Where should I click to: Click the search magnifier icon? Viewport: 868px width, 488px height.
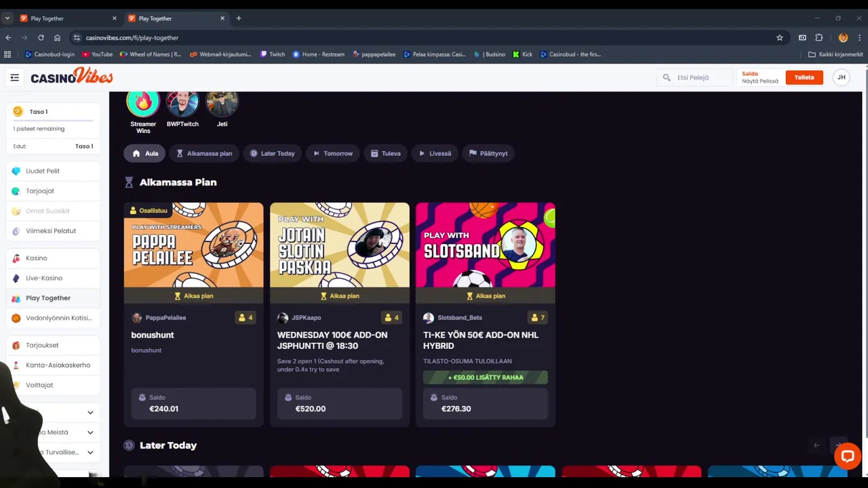point(667,77)
